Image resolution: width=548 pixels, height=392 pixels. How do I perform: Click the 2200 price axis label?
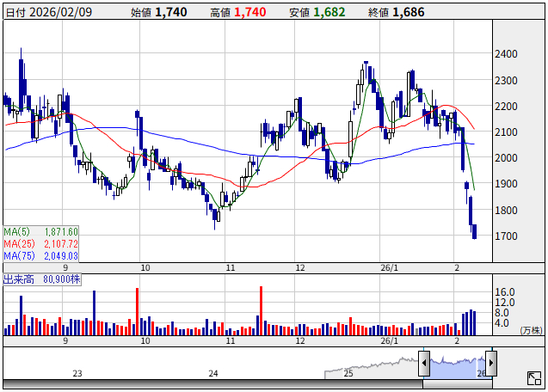click(506, 107)
